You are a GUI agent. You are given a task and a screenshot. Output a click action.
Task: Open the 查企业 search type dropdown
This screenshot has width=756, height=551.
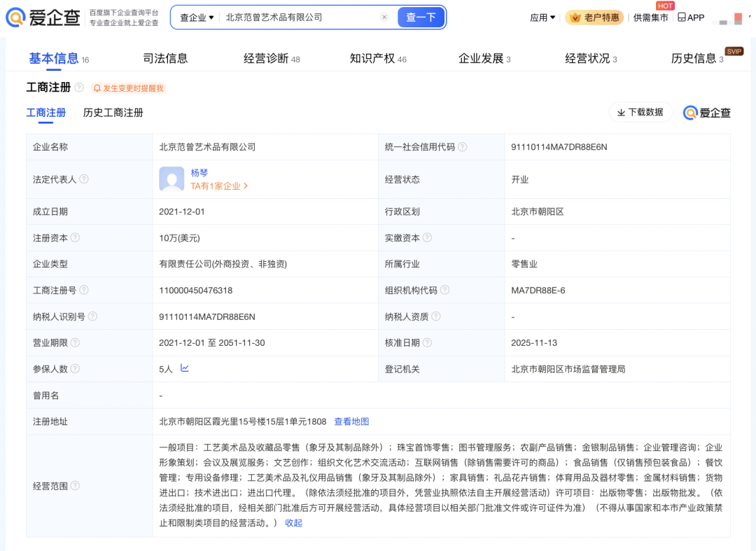point(197,18)
